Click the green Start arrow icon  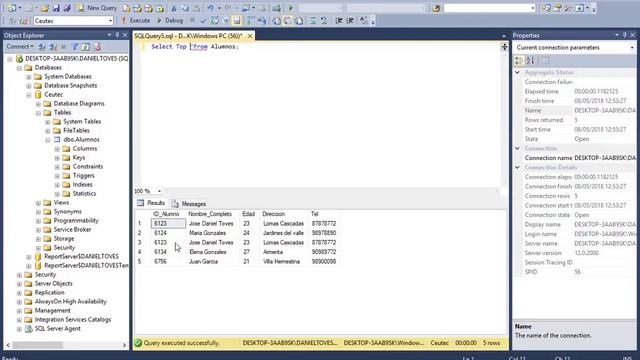(x=291, y=8)
